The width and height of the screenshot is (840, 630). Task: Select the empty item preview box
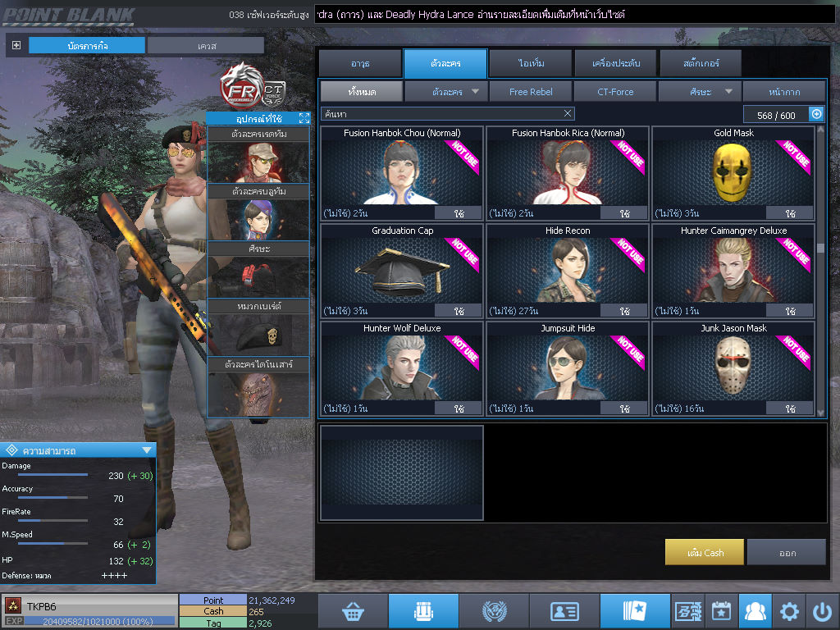pos(402,472)
